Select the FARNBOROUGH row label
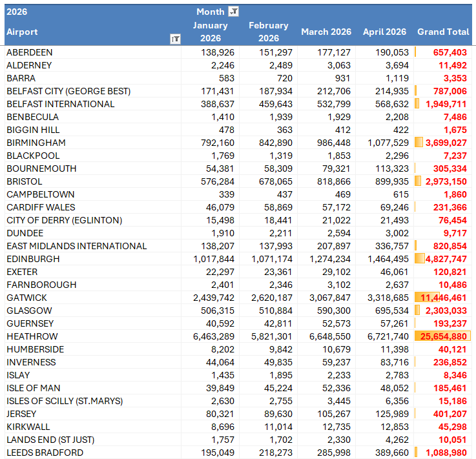The height and width of the screenshot is (459, 476). point(41,285)
